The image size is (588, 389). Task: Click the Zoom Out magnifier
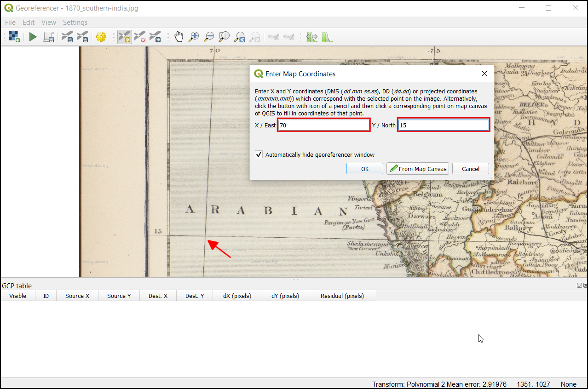(209, 37)
